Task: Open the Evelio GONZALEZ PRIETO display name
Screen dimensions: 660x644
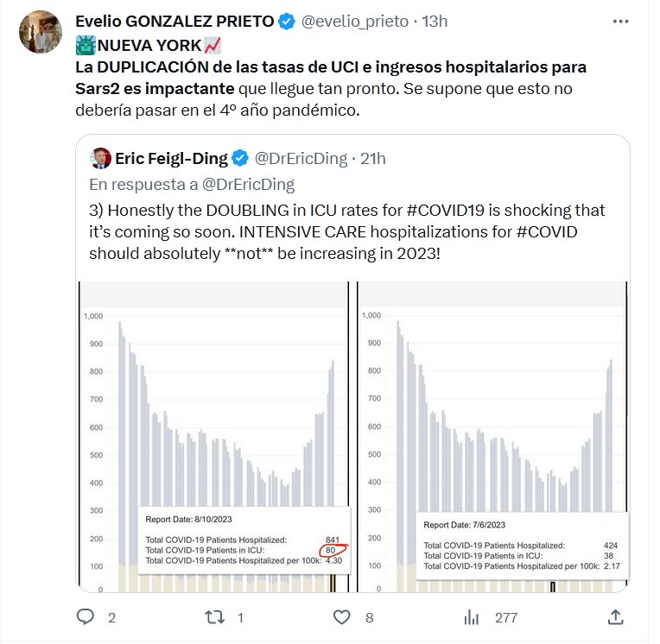Action: pyautogui.click(x=175, y=21)
